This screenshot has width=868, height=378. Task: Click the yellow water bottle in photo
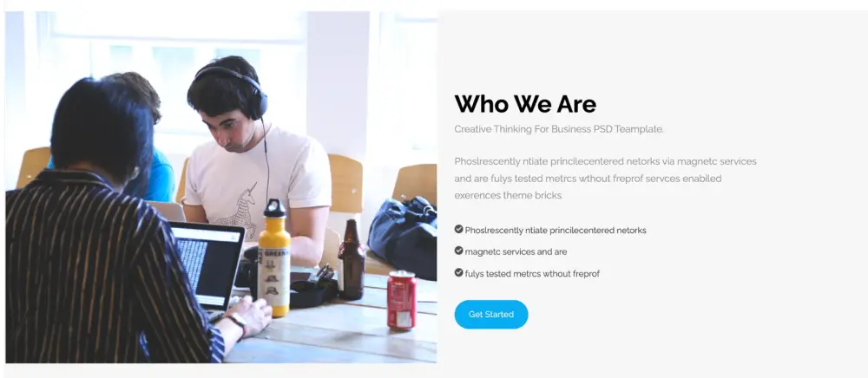point(273,257)
